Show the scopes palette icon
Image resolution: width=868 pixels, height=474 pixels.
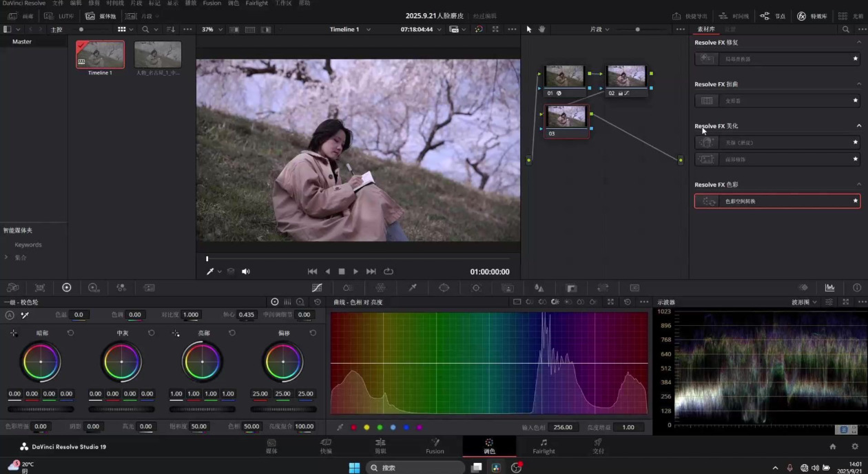coord(830,288)
